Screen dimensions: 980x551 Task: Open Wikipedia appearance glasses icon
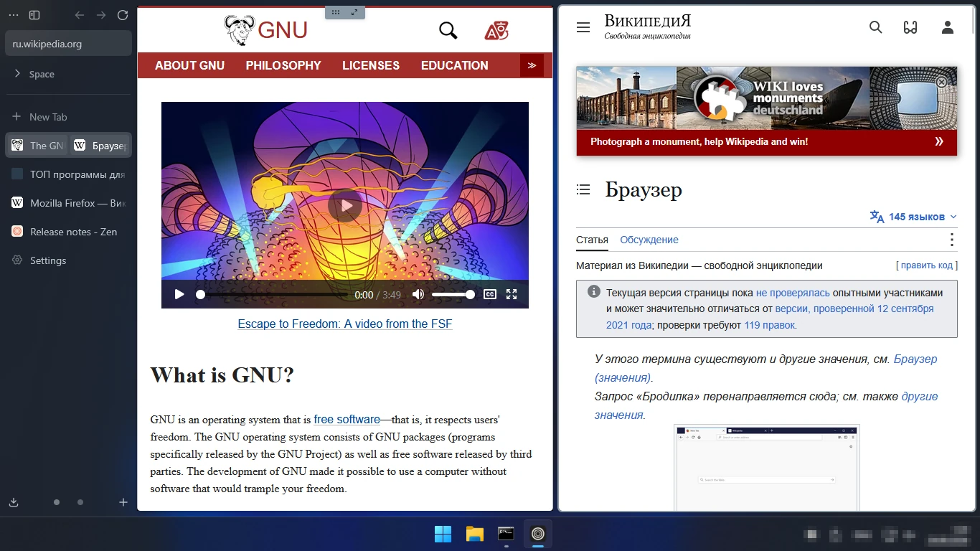[x=910, y=27]
